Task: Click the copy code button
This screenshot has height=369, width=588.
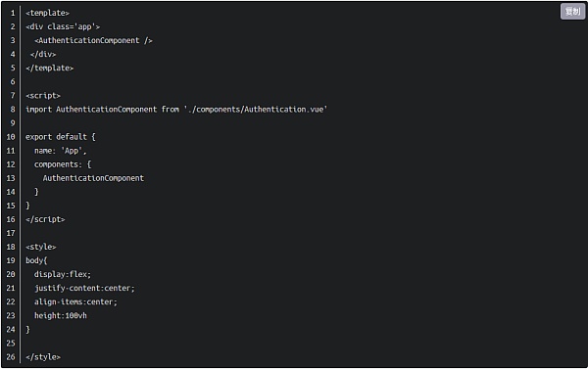Action: (572, 12)
